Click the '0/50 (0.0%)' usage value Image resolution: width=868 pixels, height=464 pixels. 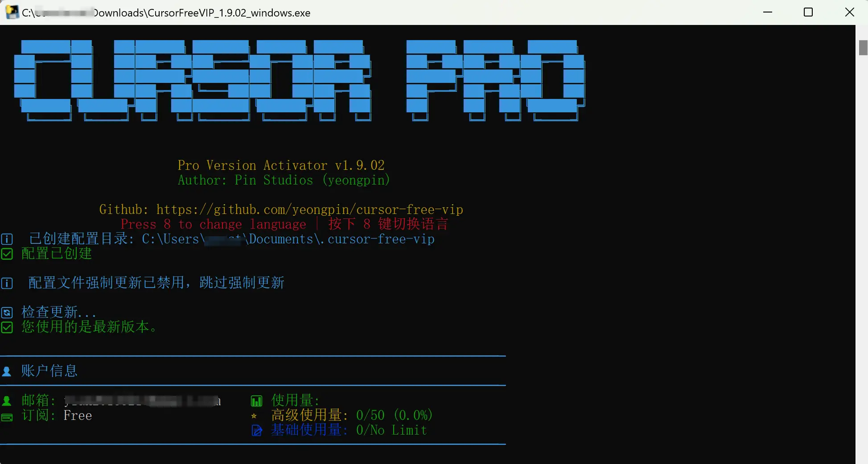[395, 415]
